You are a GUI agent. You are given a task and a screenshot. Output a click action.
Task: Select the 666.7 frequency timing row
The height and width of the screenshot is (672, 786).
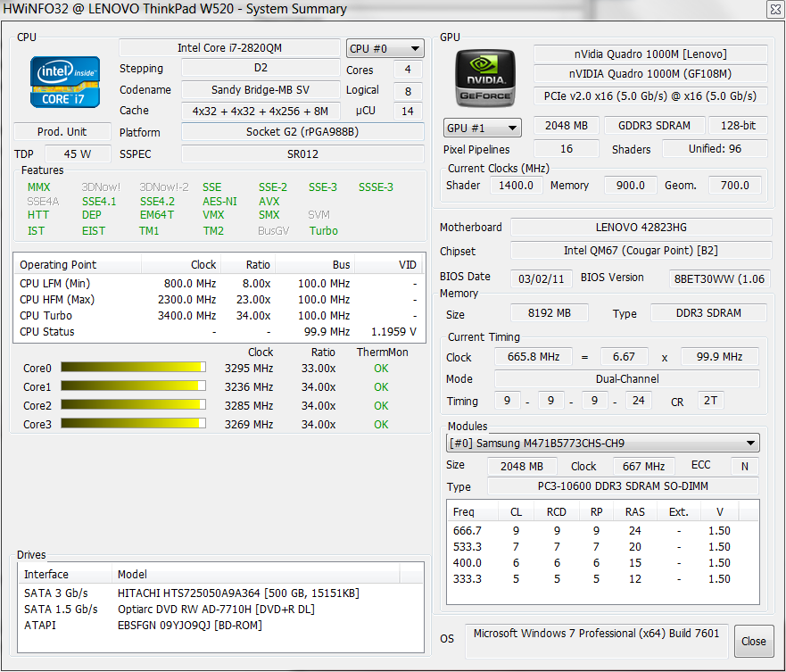coord(602,531)
